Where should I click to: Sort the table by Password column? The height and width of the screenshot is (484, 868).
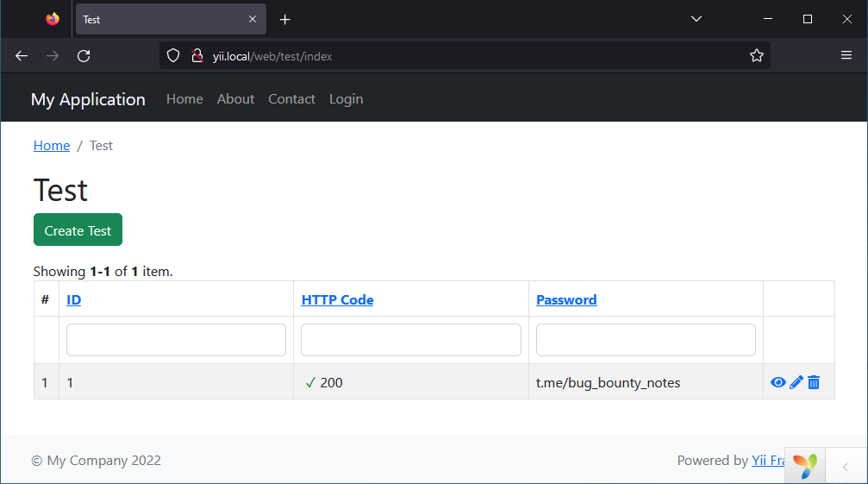pos(566,300)
